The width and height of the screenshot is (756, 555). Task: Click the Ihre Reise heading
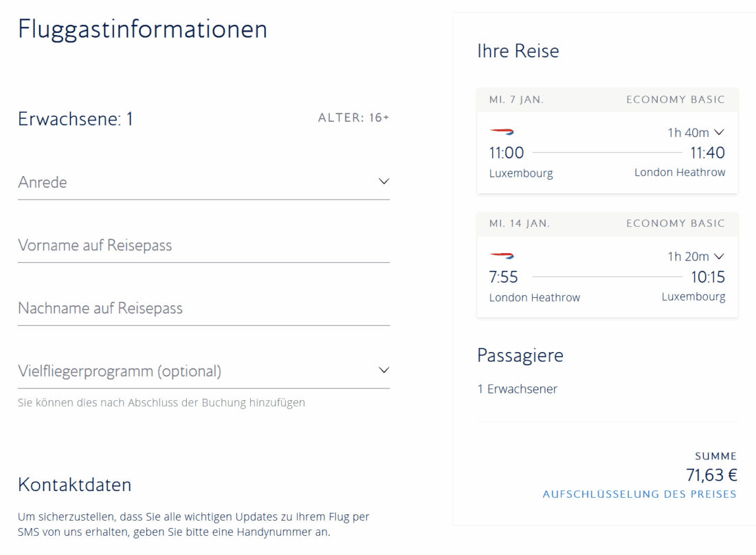(518, 51)
